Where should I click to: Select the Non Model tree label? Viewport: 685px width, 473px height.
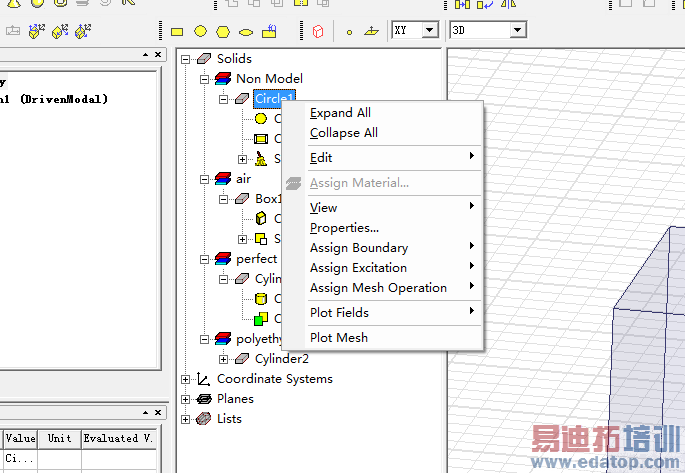269,79
